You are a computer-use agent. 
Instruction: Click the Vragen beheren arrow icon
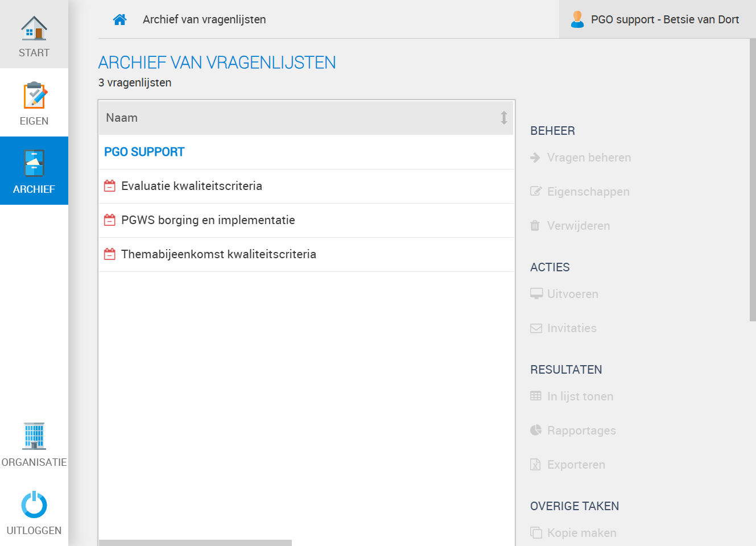point(535,158)
